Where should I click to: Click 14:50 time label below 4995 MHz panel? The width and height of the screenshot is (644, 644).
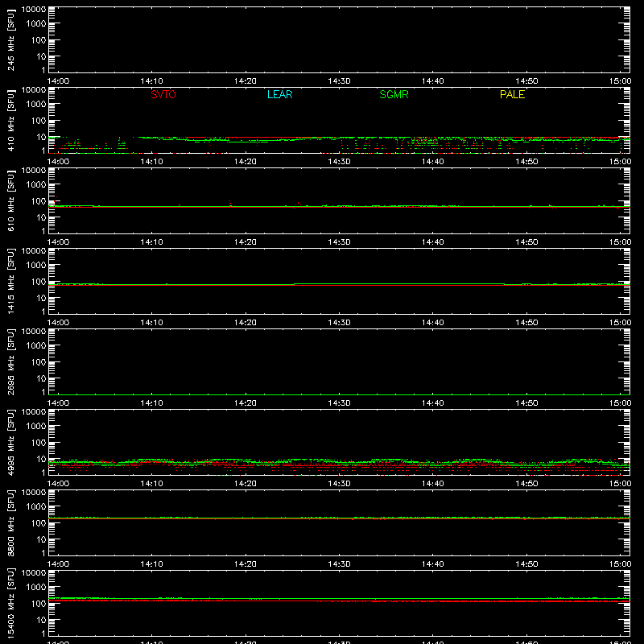(x=526, y=484)
